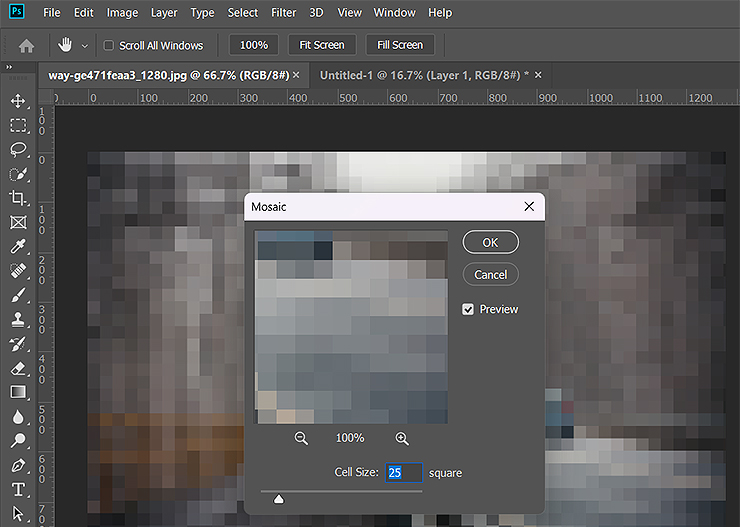Confirm Mosaic filter with OK
Screen dimensions: 740x527
[x=490, y=243]
